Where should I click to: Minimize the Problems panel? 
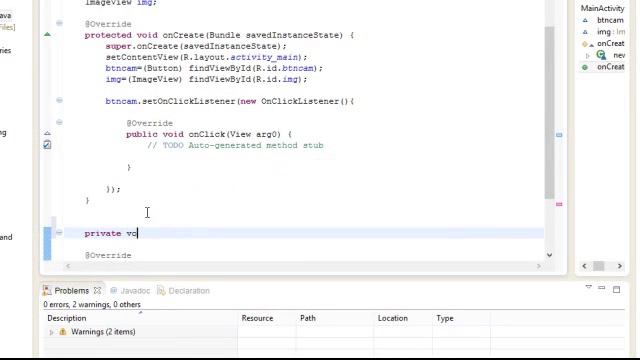coord(602,288)
